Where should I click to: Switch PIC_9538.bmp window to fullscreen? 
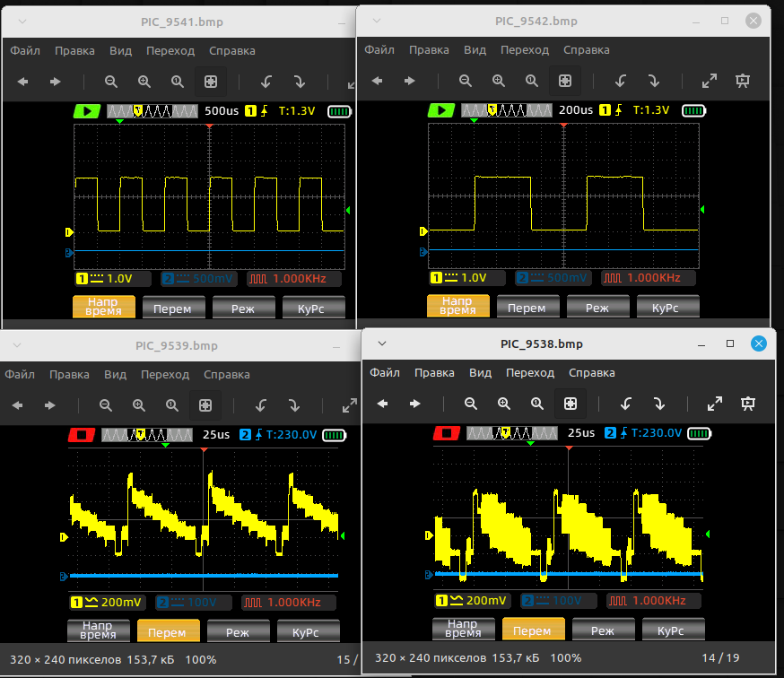coord(715,404)
